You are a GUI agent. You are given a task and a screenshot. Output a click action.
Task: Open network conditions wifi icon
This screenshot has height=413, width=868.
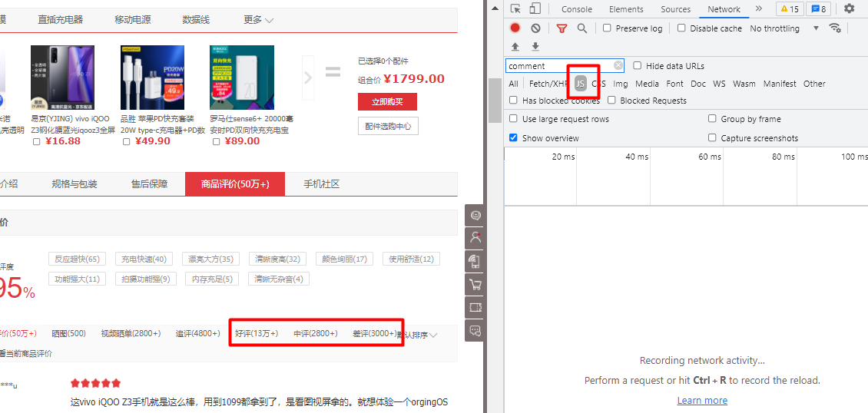pyautogui.click(x=835, y=28)
